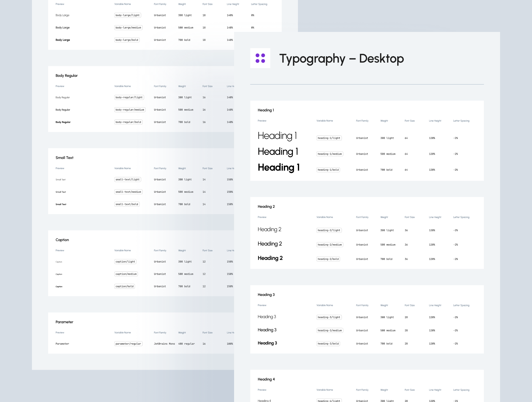
Task: Click the medium Heading 2 preview sample
Action: pos(270,244)
